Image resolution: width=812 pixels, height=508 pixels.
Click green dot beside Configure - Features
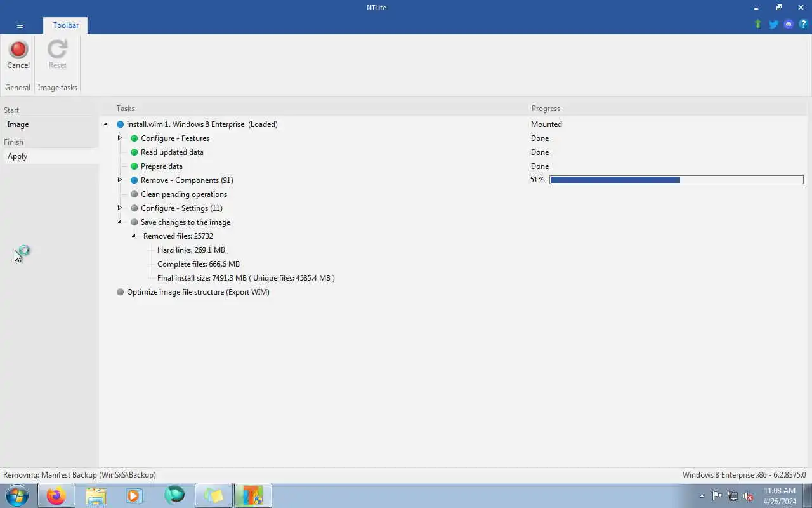coord(134,138)
